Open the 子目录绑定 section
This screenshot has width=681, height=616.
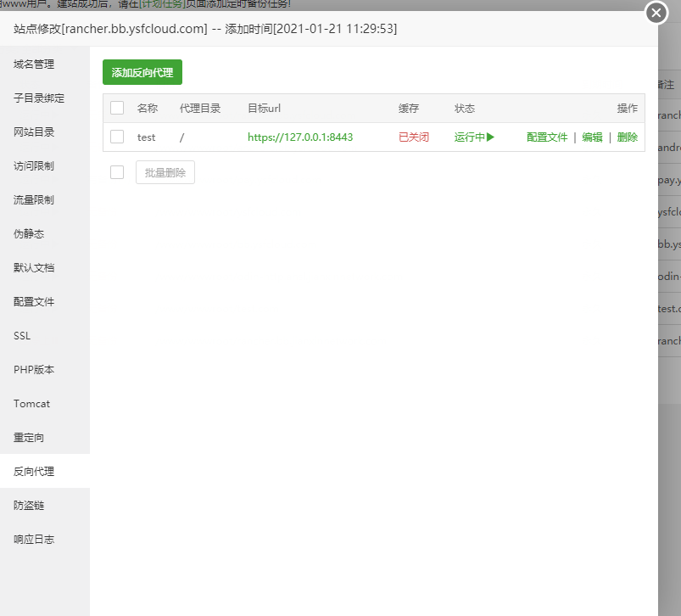[36, 98]
